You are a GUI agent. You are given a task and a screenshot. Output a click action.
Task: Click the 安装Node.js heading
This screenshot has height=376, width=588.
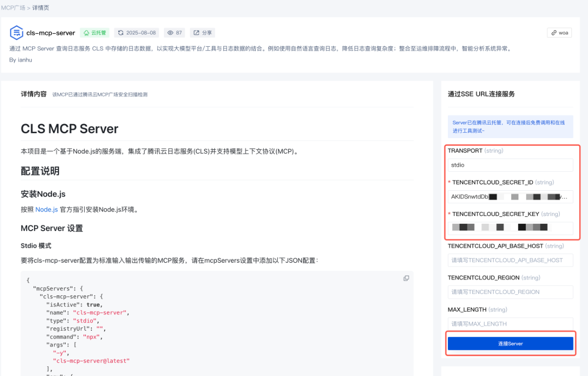pos(43,194)
